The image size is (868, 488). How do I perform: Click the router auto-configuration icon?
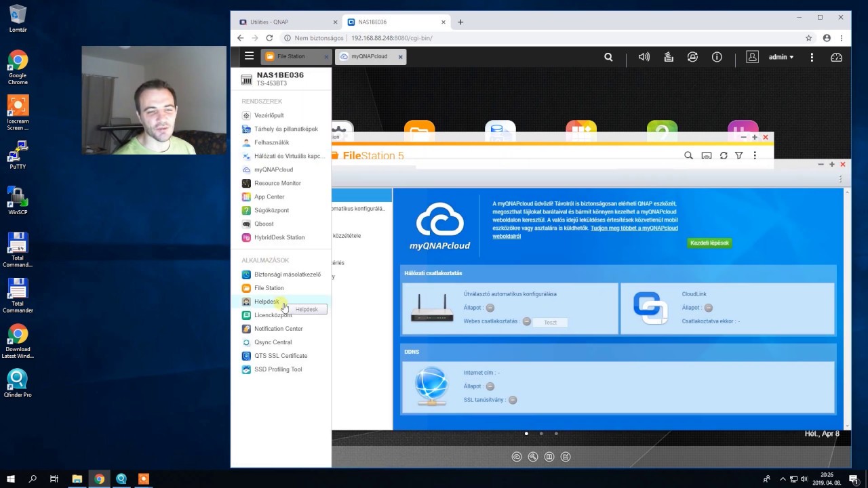point(432,308)
